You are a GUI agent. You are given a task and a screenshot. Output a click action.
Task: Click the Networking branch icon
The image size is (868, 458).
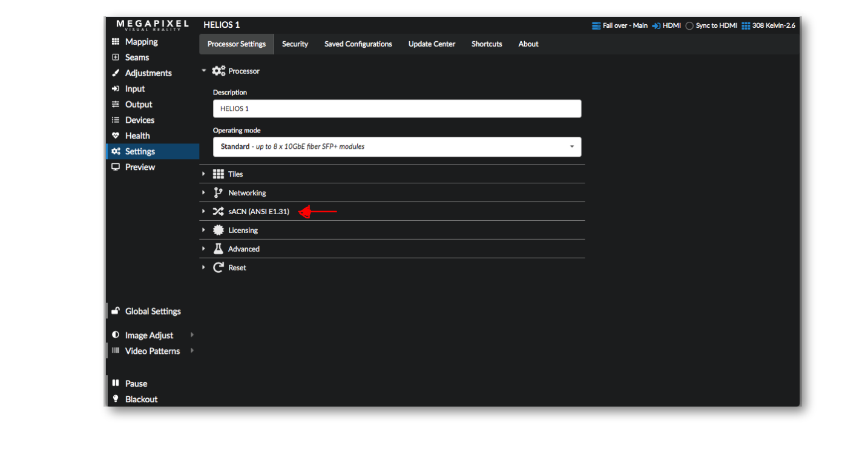tap(219, 193)
